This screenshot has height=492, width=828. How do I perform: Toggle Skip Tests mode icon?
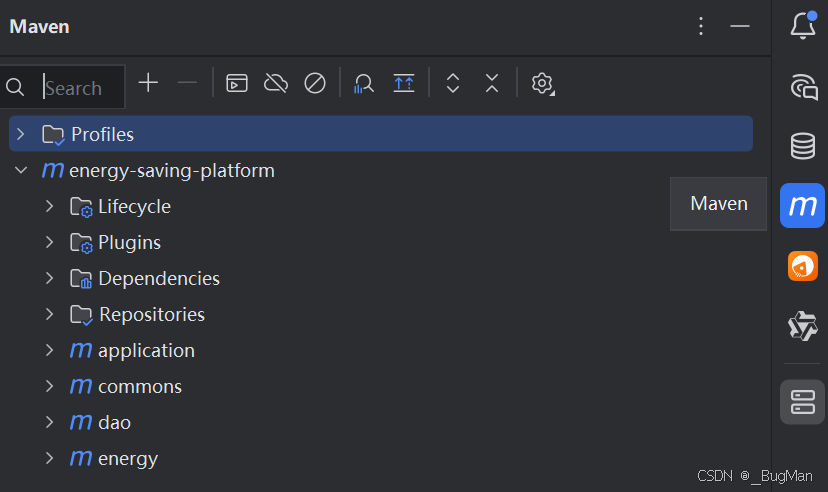315,83
